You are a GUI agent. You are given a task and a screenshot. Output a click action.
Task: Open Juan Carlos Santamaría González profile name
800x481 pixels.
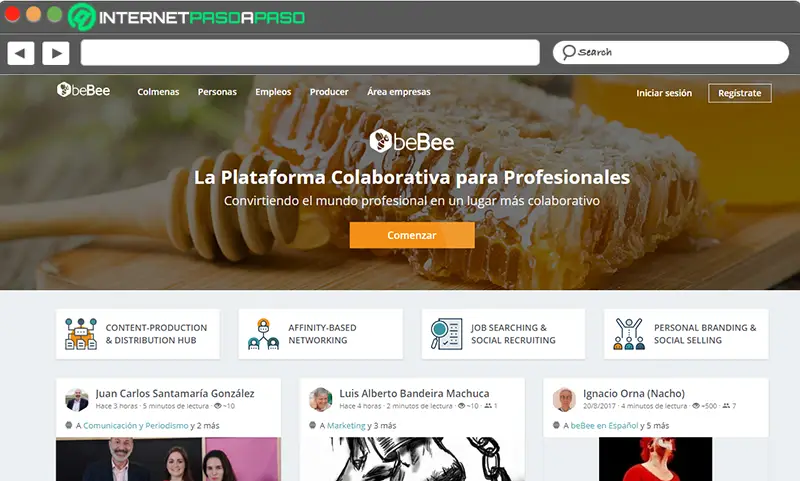174,393
